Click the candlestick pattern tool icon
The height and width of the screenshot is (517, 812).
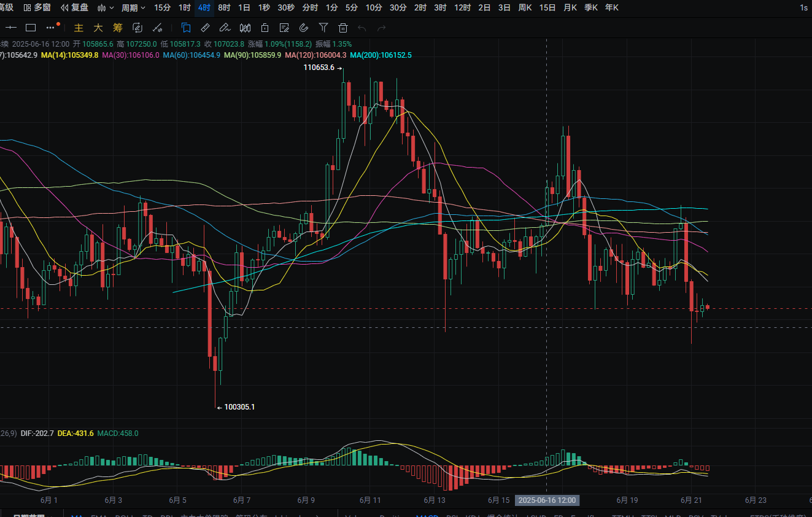245,28
